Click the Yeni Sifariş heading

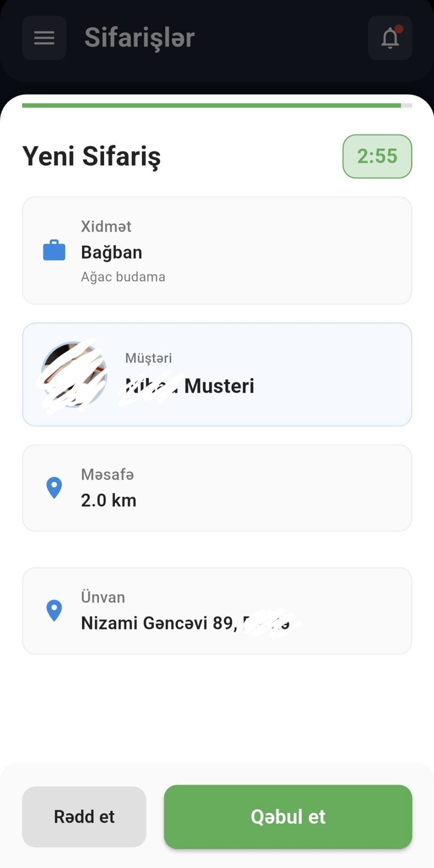[x=92, y=156]
